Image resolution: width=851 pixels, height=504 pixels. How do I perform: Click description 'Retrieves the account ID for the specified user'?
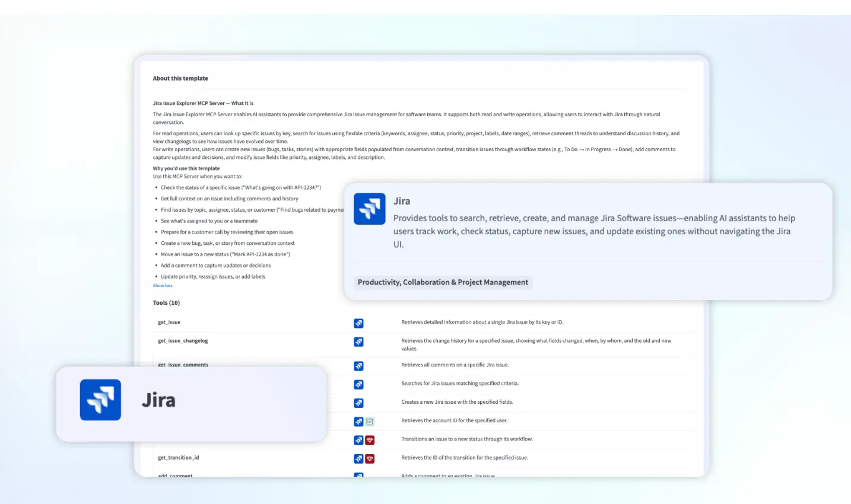coord(455,420)
